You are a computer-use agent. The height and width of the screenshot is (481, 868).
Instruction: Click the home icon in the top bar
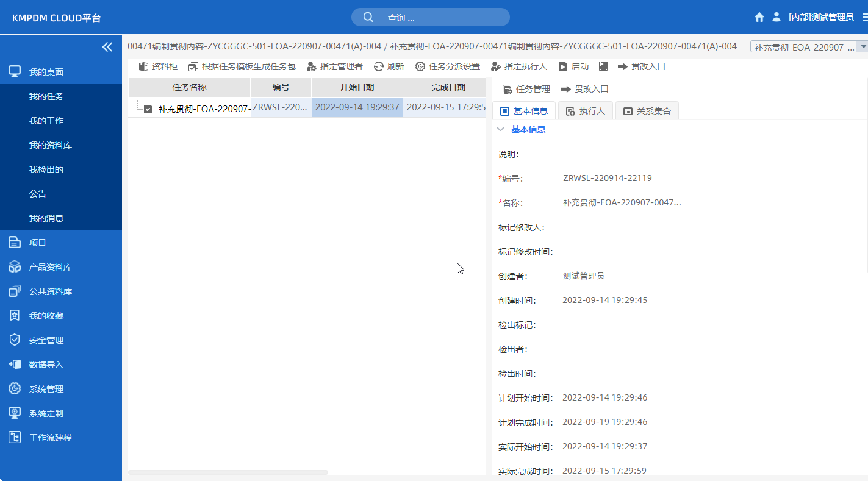click(x=759, y=17)
